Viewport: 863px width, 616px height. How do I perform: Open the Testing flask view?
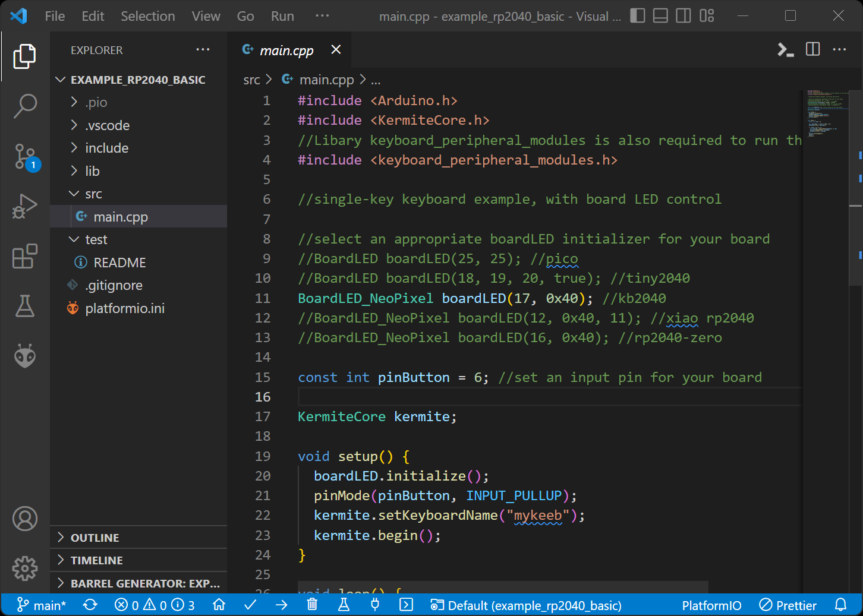tap(25, 306)
